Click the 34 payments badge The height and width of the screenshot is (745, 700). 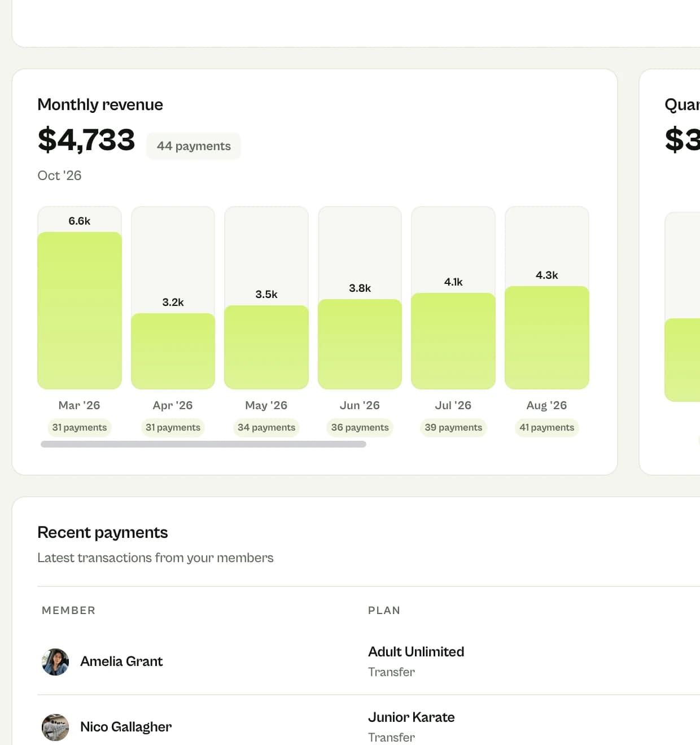tap(266, 427)
